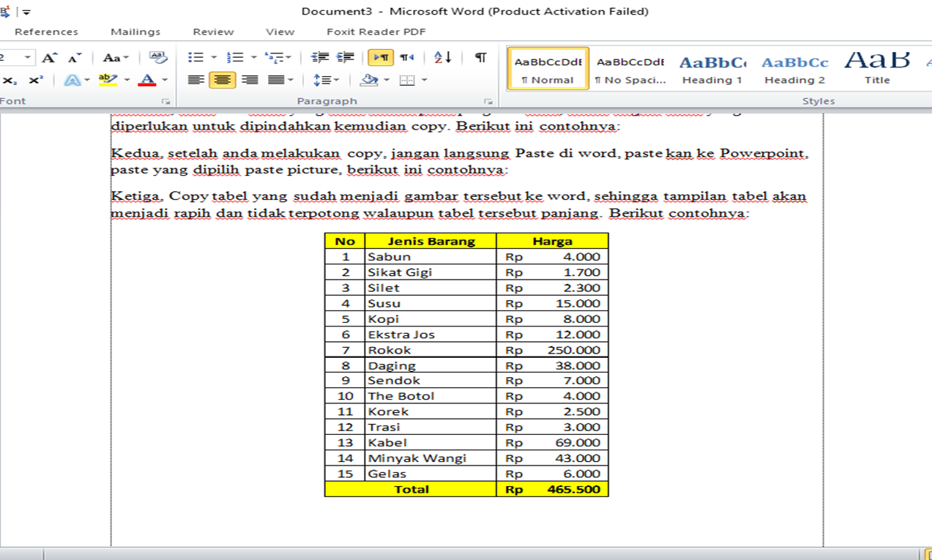
Task: Click the Harga column header
Action: pyautogui.click(x=553, y=241)
